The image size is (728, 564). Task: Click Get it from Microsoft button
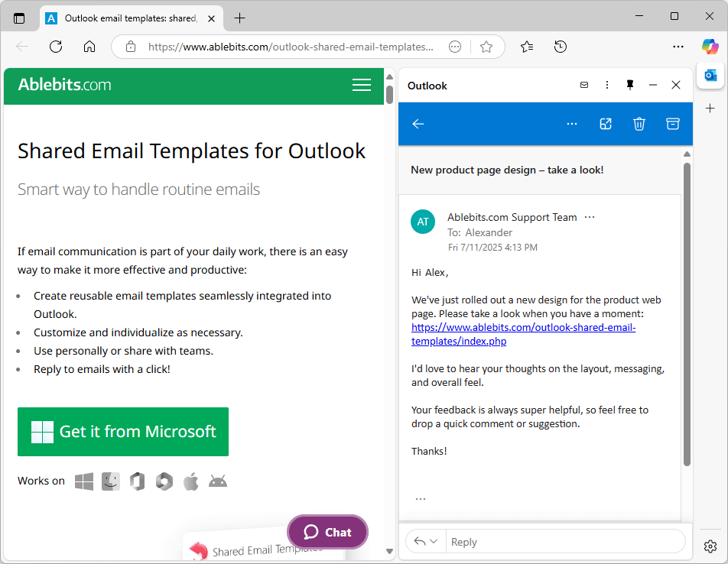(123, 431)
